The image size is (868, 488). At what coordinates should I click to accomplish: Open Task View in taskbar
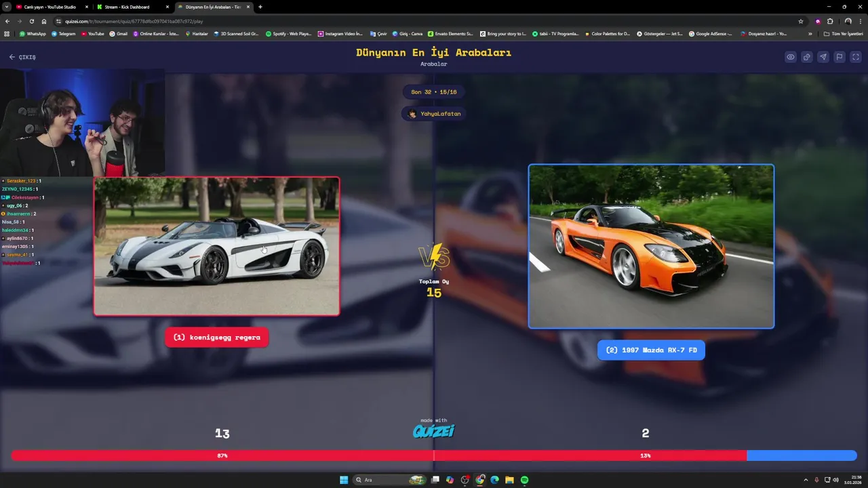pyautogui.click(x=435, y=480)
